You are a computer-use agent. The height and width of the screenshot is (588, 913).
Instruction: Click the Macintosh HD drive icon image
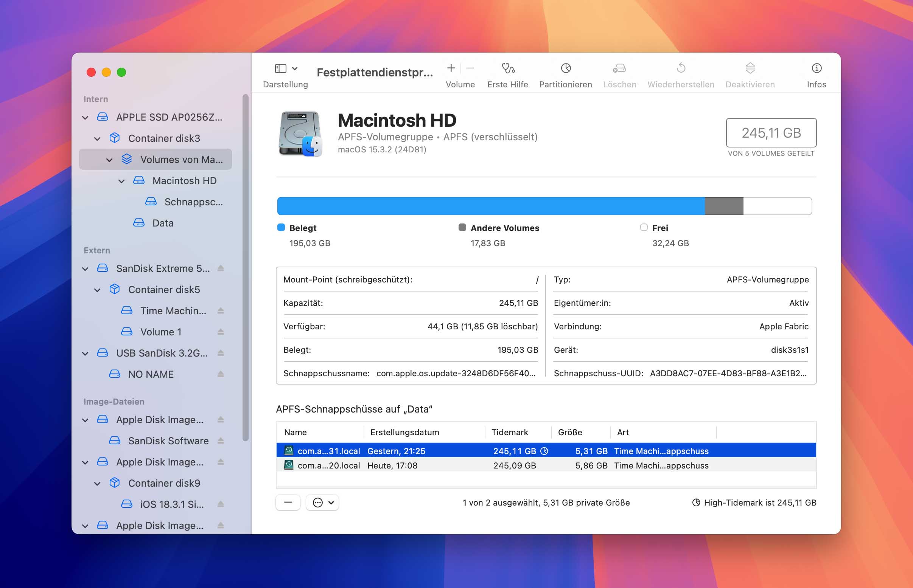tap(300, 133)
